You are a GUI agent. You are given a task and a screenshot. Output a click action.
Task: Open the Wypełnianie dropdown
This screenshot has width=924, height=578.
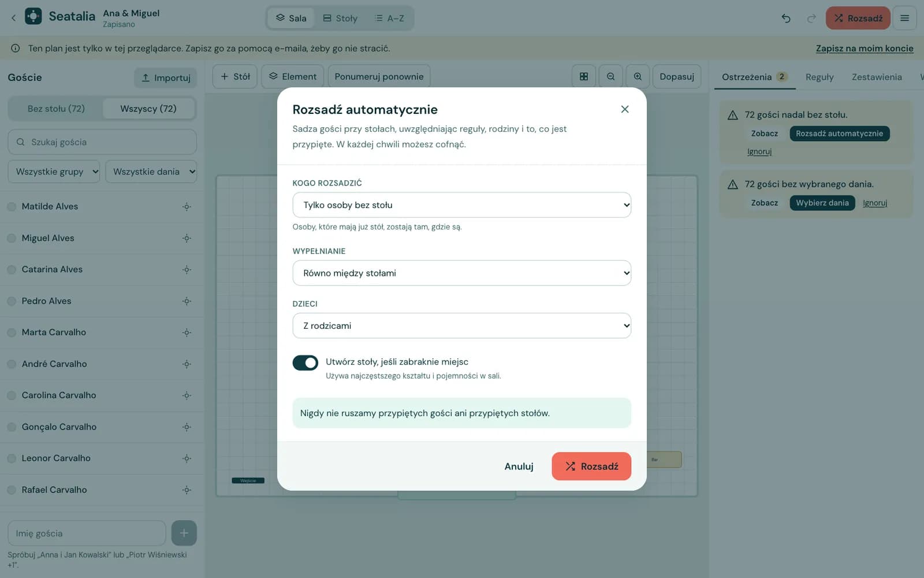click(461, 273)
